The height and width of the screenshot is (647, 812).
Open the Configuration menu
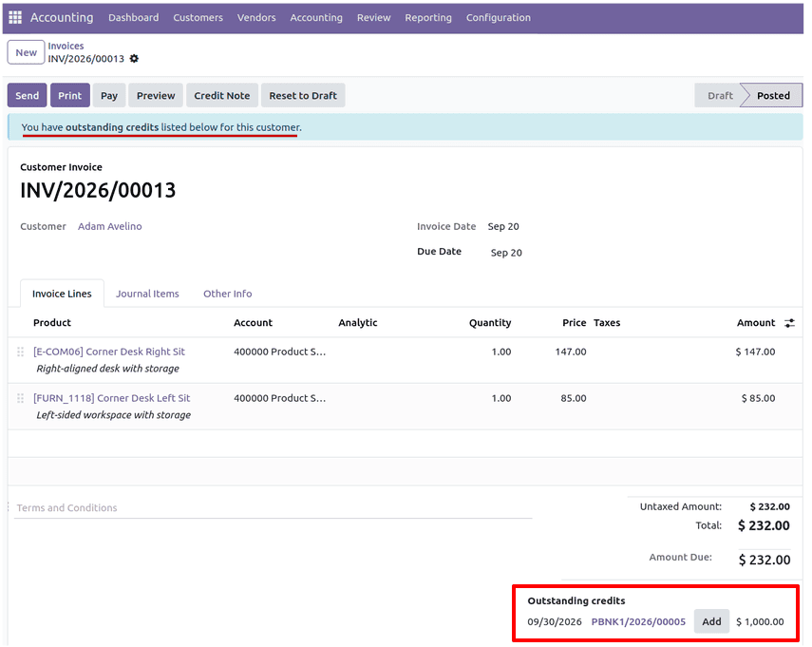(499, 18)
